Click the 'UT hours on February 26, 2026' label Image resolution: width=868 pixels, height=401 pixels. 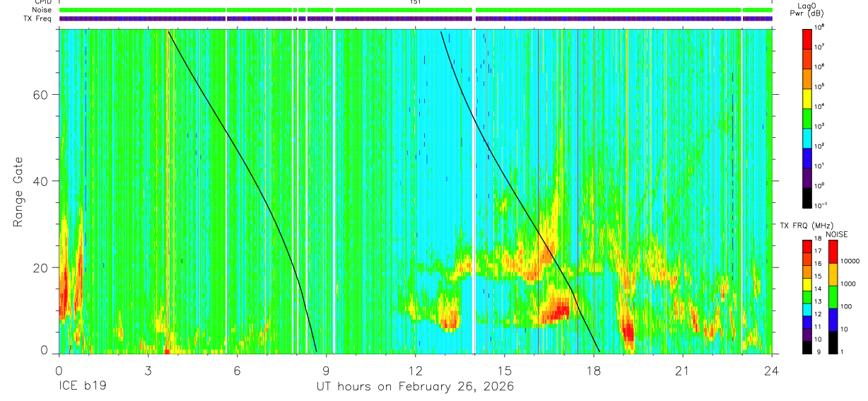click(414, 387)
